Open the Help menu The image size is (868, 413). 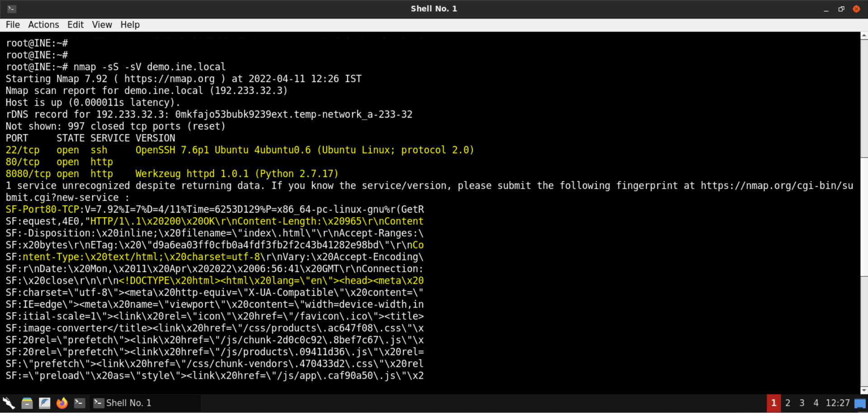pos(130,24)
